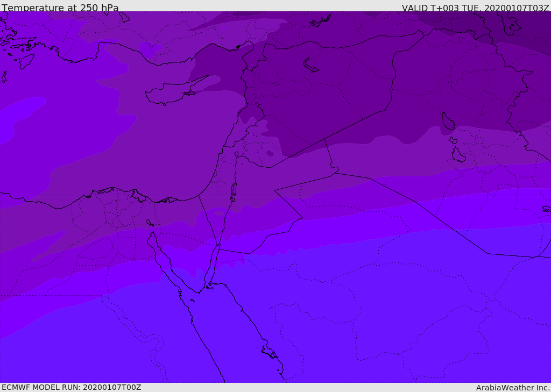Screen dimensions: 551x392
Task: Click the Dead Sea outline on map
Action: coord(234,190)
